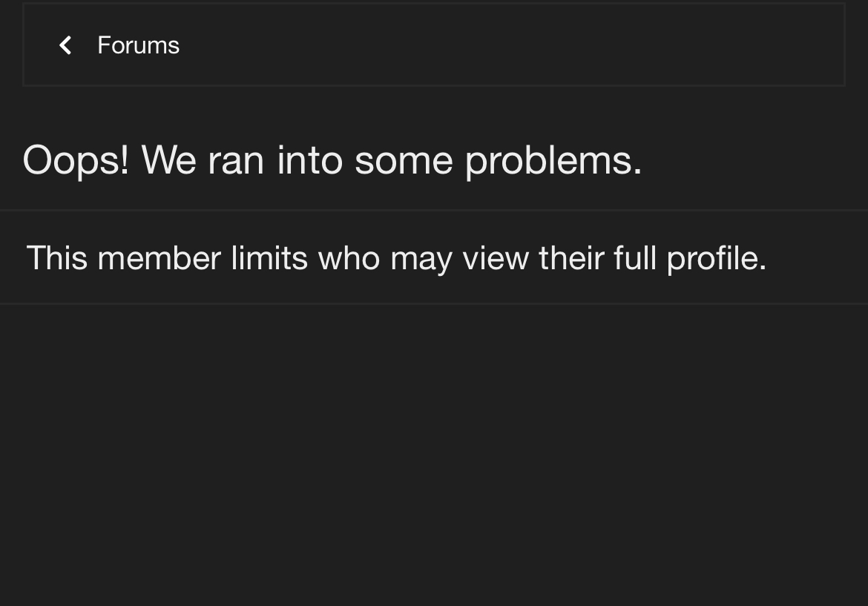Screen dimensions: 868x606
Task: Click the word 'profile.' in the error message
Action: click(x=717, y=258)
